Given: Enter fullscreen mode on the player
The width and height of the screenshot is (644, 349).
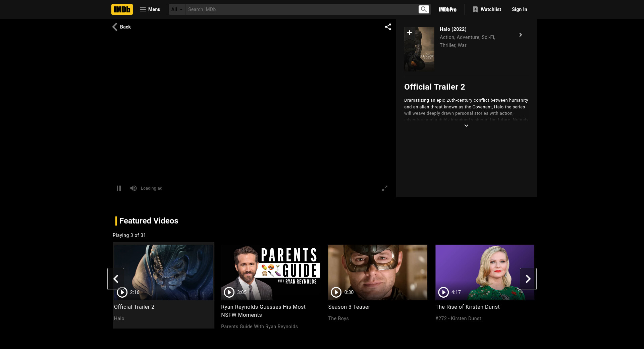Looking at the screenshot, I should [385, 188].
